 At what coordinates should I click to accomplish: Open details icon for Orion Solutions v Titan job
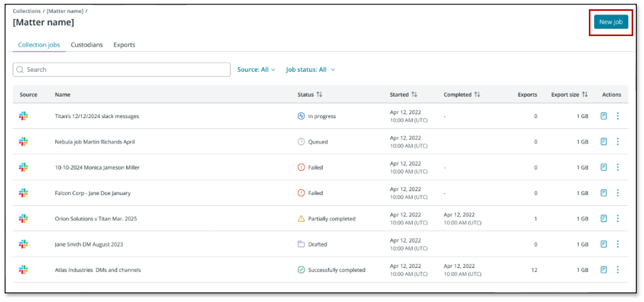(x=604, y=219)
